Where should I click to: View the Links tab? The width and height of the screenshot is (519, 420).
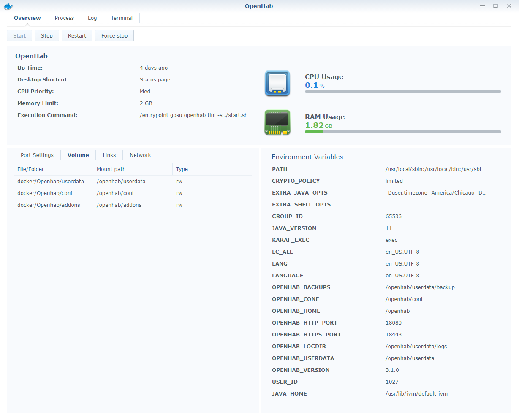coord(109,155)
